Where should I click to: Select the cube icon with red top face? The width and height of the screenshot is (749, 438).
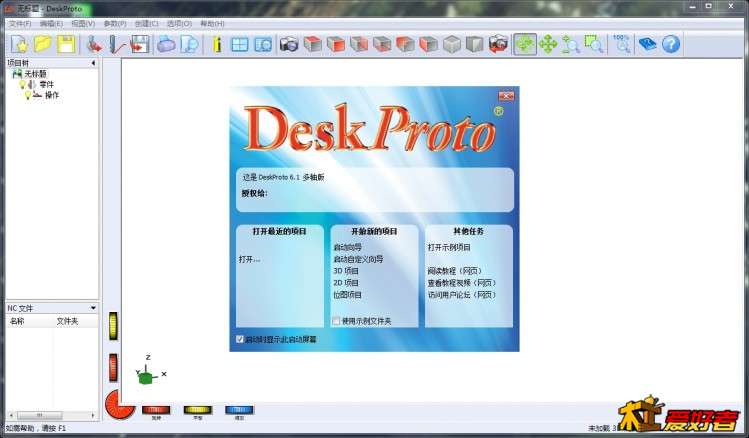click(312, 44)
